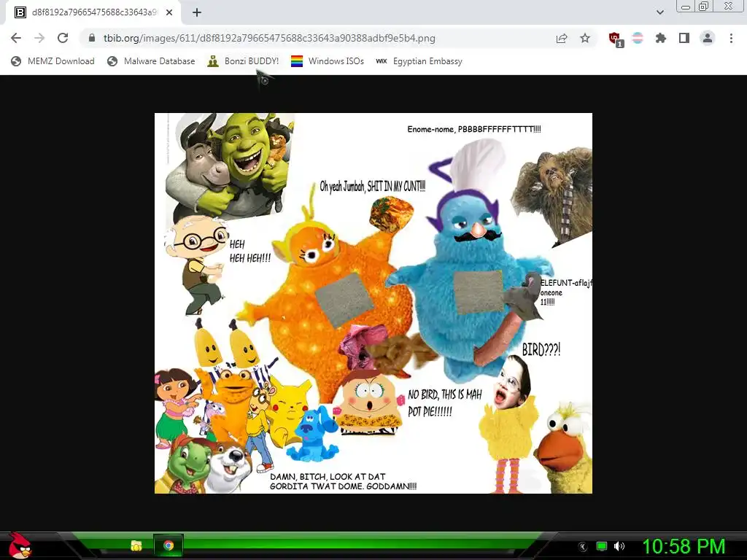Click the Chrome taskbar icon

(169, 545)
